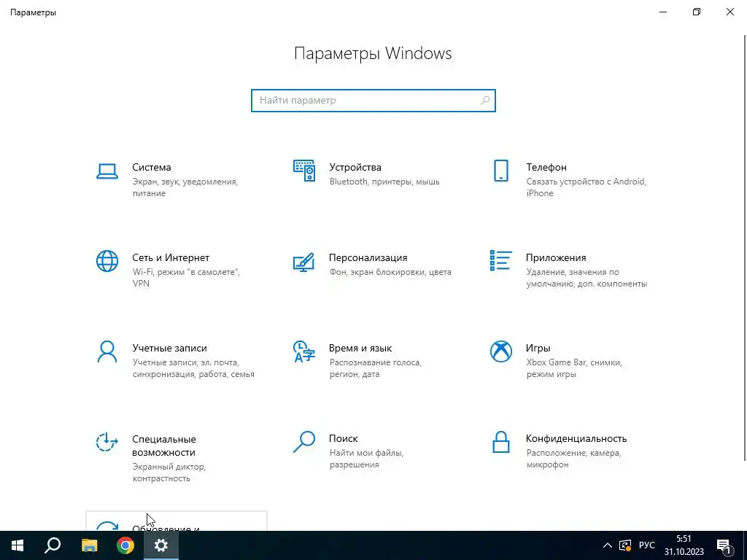This screenshot has width=747, height=560.
Task: Open the Время и язык icon
Action: point(304,351)
